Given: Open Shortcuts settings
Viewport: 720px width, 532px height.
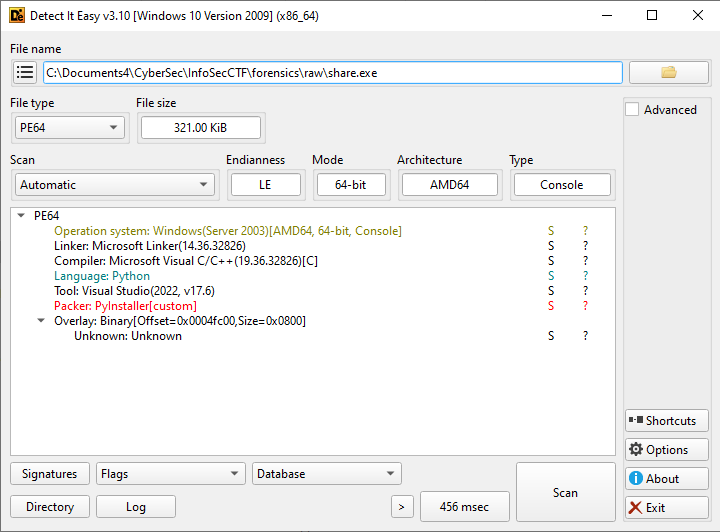Looking at the screenshot, I should point(667,421).
